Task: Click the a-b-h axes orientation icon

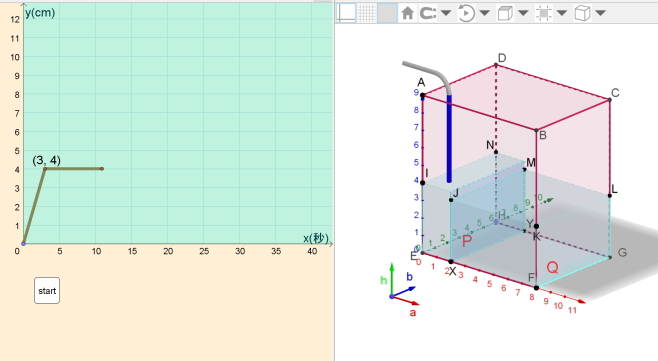Action: (x=401, y=288)
